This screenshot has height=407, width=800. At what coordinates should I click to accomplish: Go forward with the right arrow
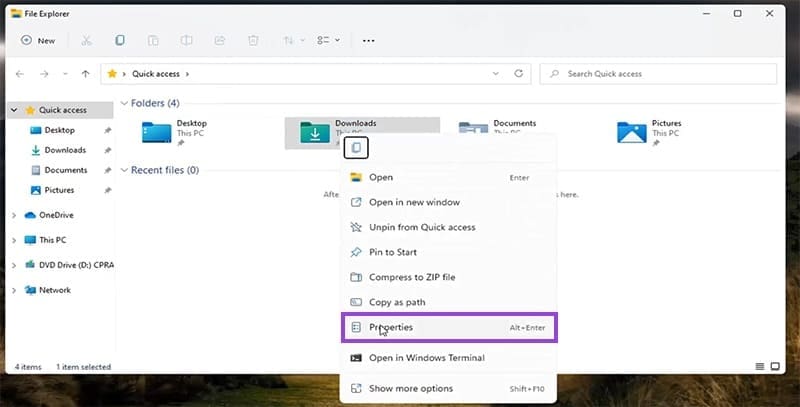pos(44,74)
